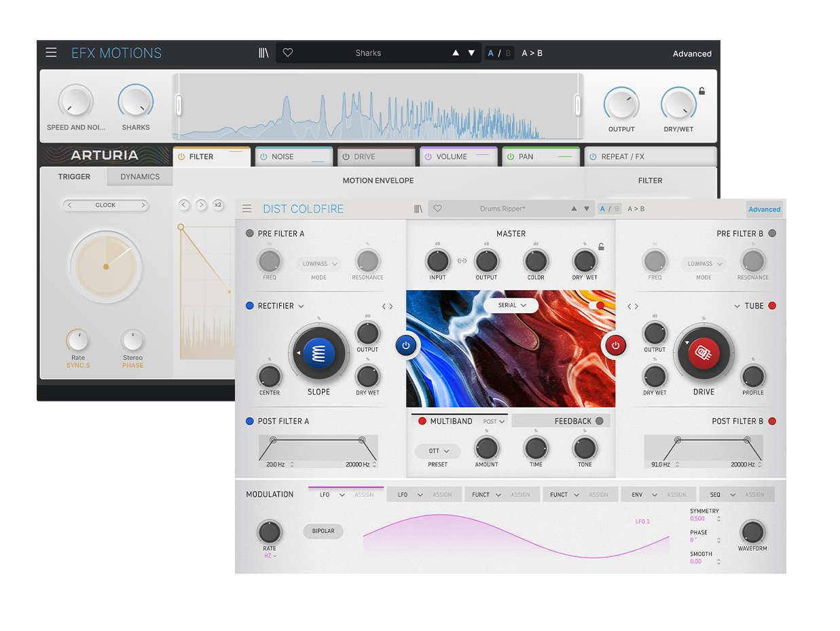Click the lock icon beside Dry/Wet in EFX Motions
840x631 pixels.
(x=702, y=91)
